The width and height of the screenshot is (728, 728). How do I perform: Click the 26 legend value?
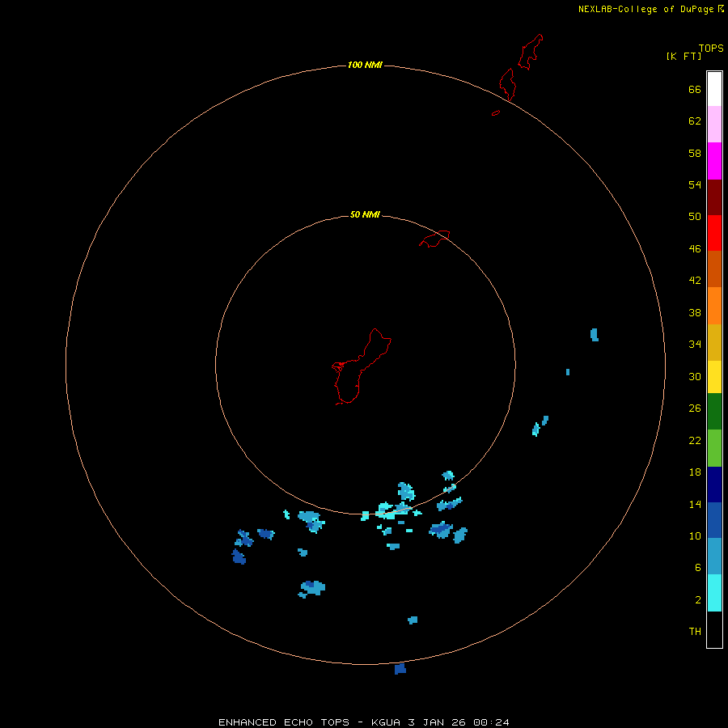(x=695, y=408)
